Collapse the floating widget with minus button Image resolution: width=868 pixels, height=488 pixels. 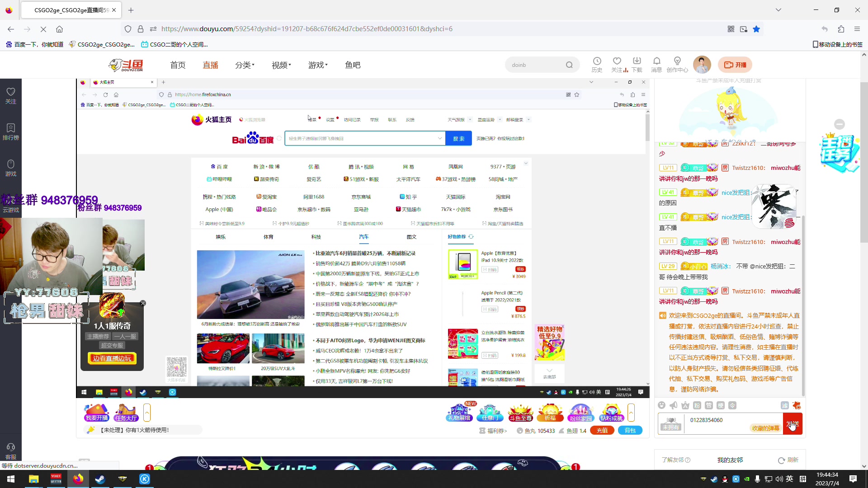coord(840,124)
